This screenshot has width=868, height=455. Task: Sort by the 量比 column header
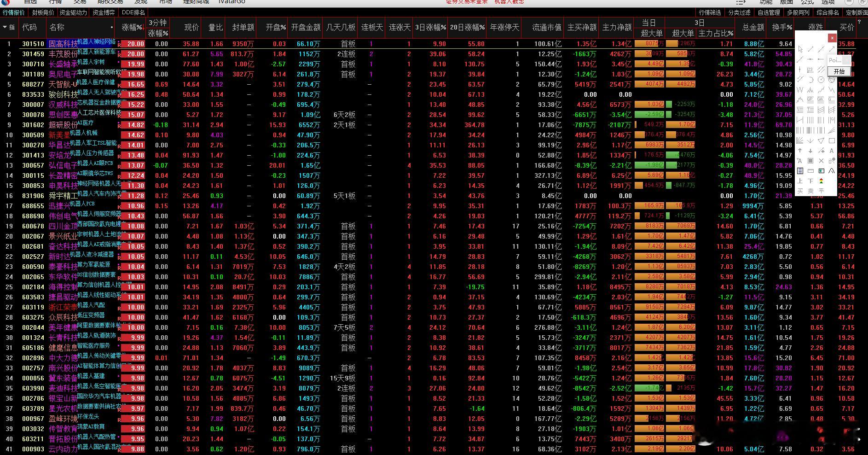215,27
